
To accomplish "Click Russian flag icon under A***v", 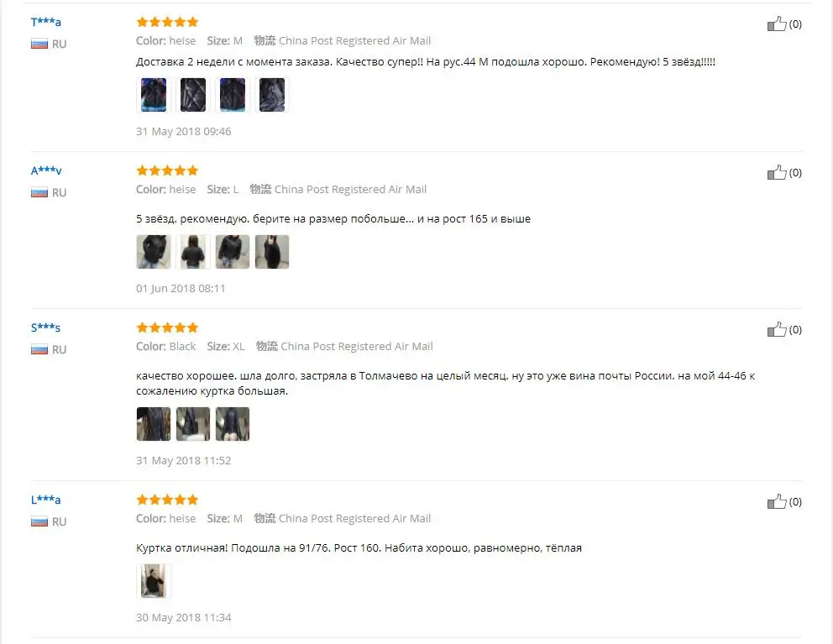I will click(39, 193).
